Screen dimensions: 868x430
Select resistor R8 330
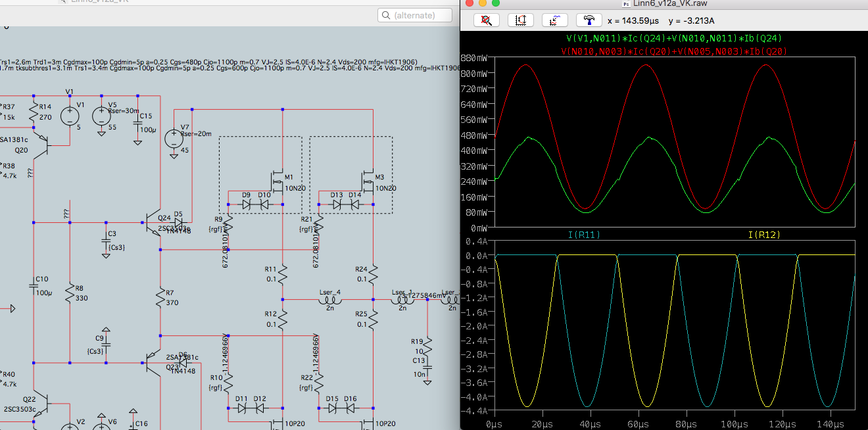pyautogui.click(x=70, y=293)
